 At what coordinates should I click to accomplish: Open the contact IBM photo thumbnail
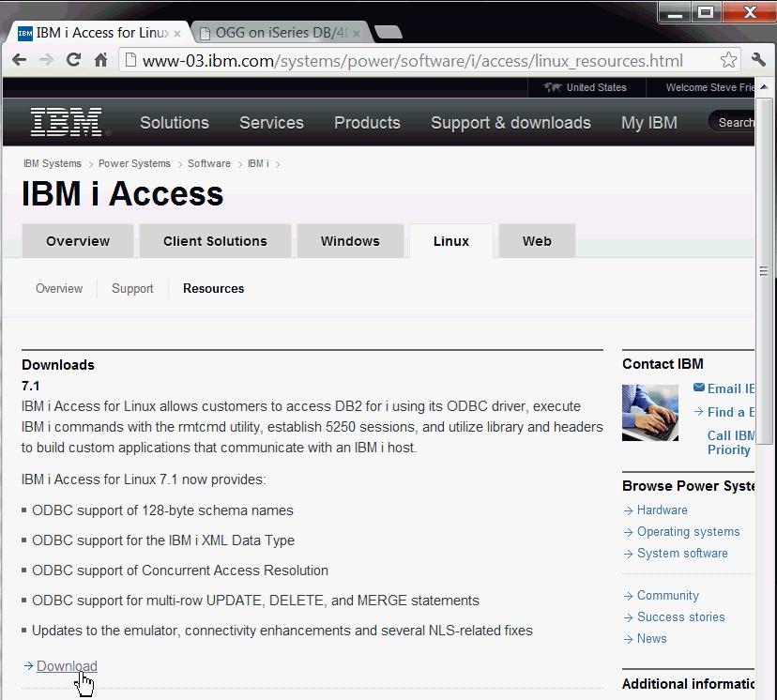(x=650, y=413)
